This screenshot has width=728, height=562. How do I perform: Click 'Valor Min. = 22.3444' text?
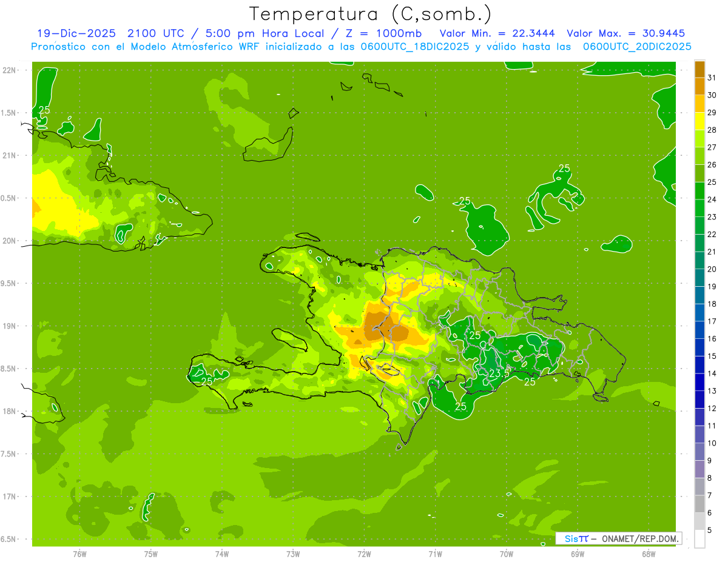pyautogui.click(x=497, y=33)
